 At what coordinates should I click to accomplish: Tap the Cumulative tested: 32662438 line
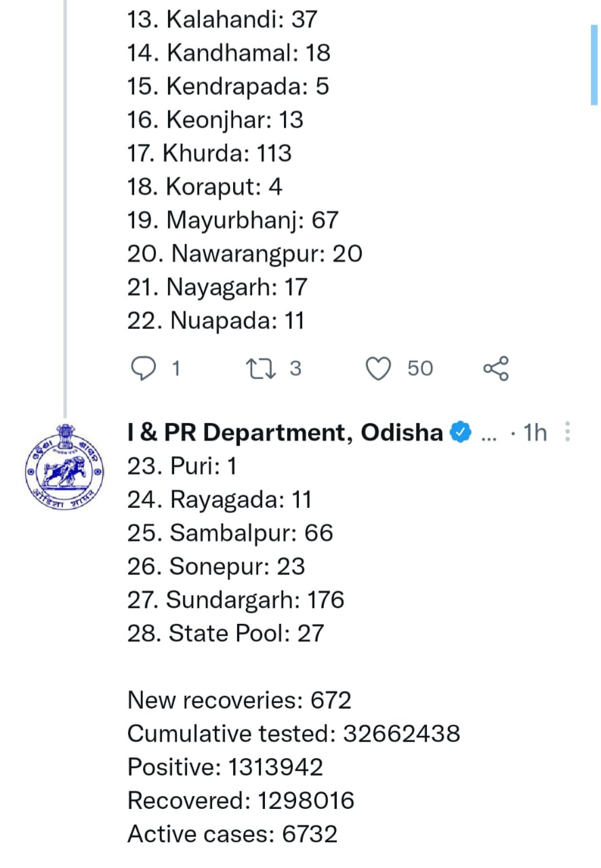tap(294, 734)
